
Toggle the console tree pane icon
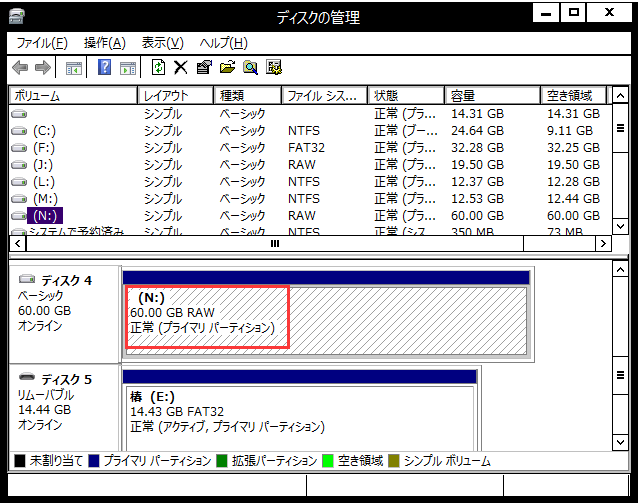click(x=74, y=68)
